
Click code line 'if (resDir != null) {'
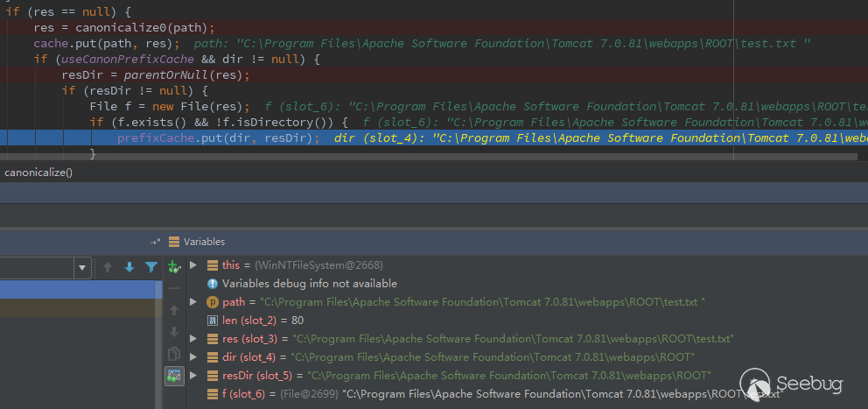click(x=135, y=90)
